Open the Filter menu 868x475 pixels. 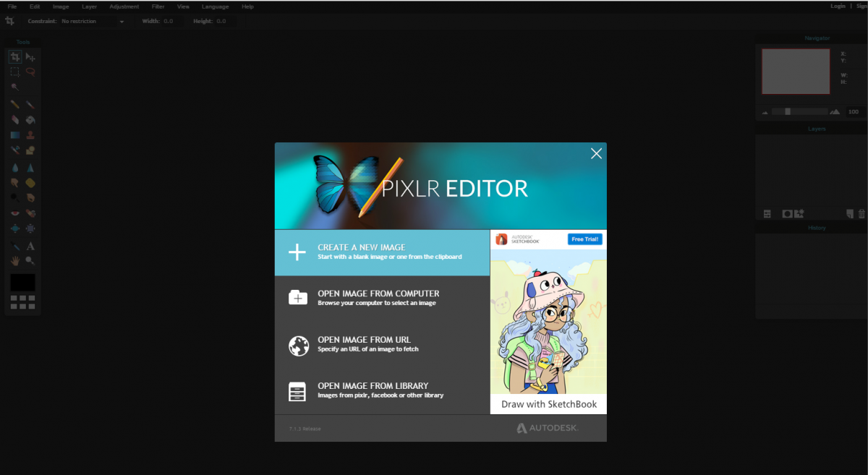coord(158,7)
